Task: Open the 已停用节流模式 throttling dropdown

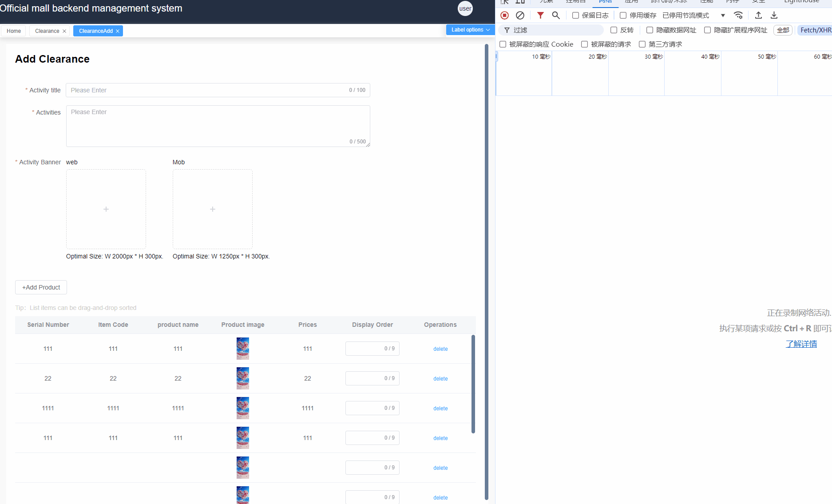Action: tap(694, 16)
